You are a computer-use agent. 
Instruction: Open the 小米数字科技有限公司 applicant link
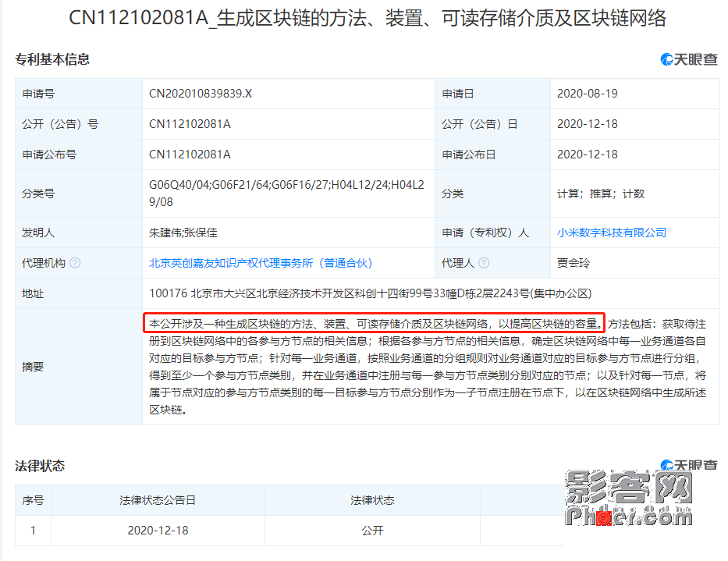pyautogui.click(x=612, y=233)
